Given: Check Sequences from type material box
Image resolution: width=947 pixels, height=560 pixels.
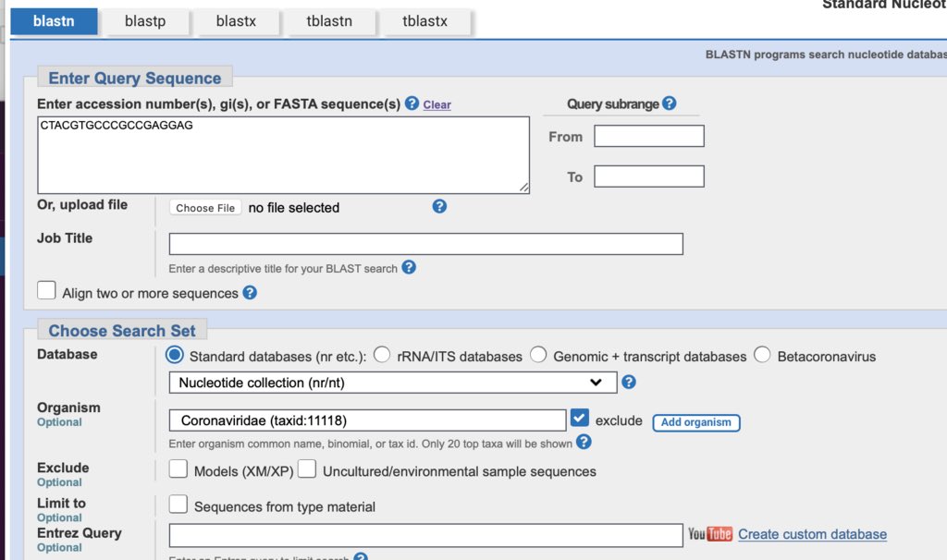Looking at the screenshot, I should click(x=178, y=504).
